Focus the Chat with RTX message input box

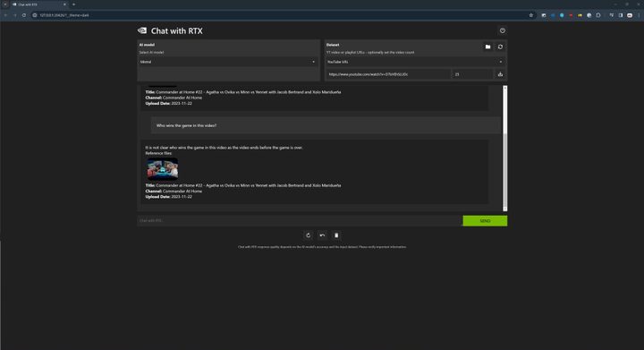300,220
